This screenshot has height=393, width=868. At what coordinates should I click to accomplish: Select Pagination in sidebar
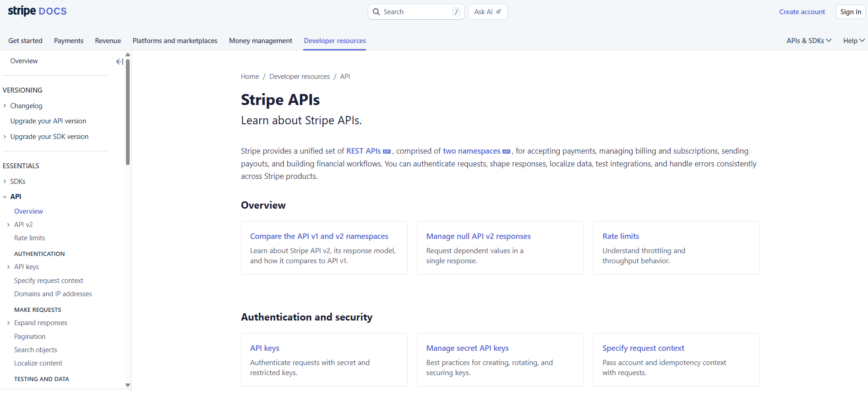(30, 337)
